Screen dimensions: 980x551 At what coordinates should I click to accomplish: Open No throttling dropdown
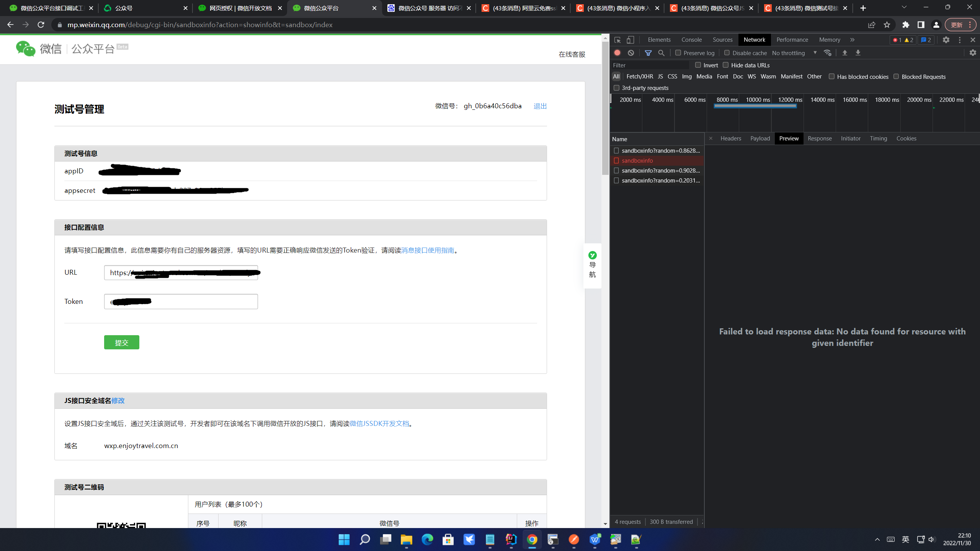(x=794, y=53)
